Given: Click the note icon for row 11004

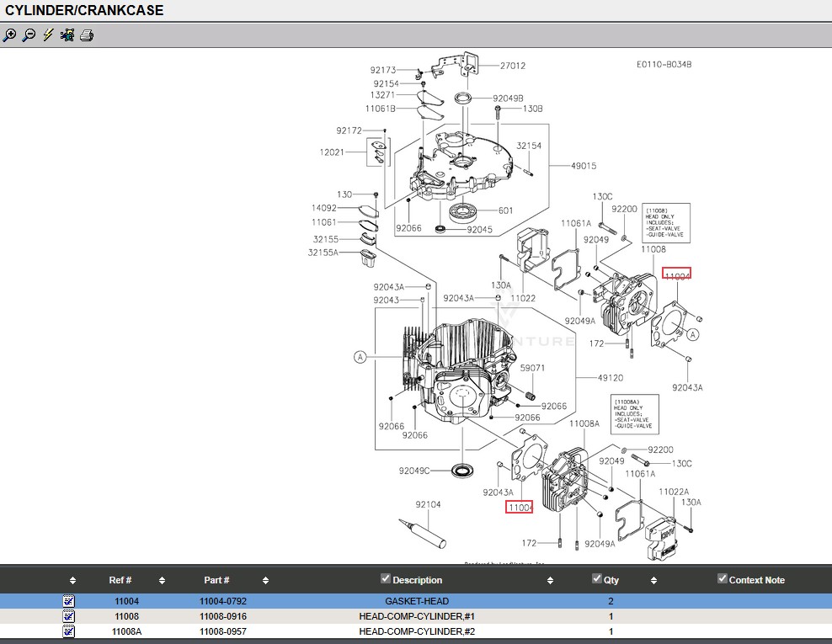Looking at the screenshot, I should [x=69, y=601].
